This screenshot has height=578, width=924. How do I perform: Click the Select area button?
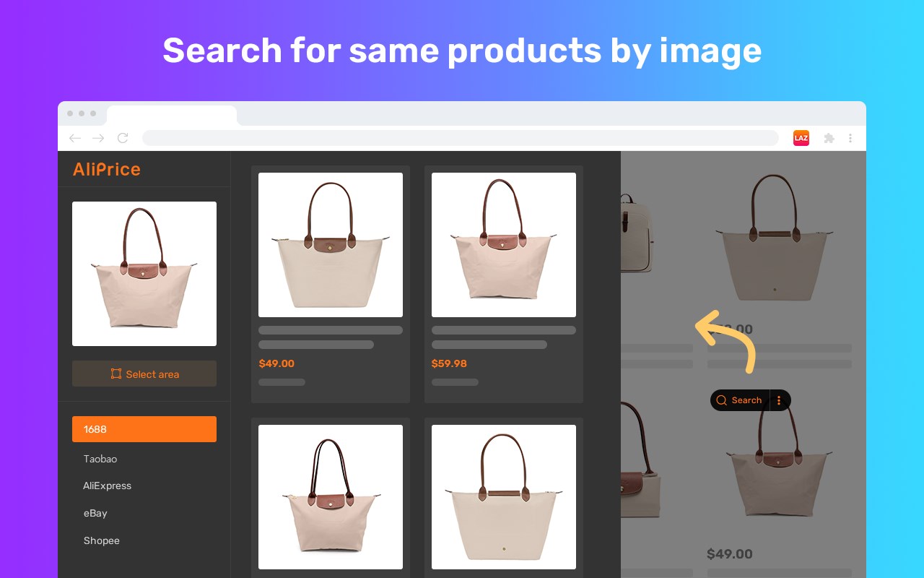[144, 374]
